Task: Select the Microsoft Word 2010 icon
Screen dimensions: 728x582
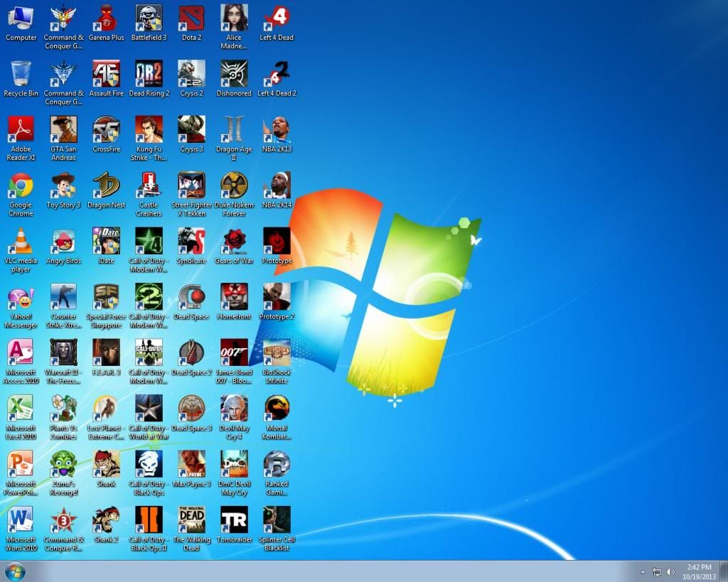Action: pyautogui.click(x=21, y=529)
